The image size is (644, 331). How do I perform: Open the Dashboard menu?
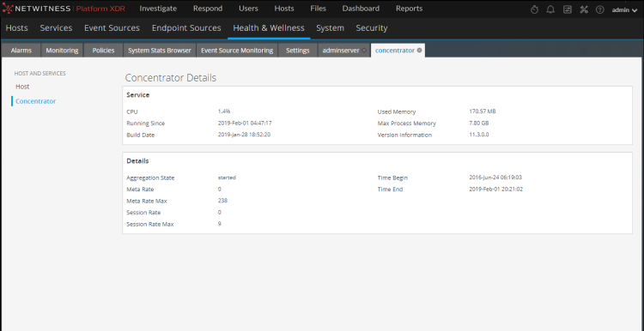[x=361, y=9]
